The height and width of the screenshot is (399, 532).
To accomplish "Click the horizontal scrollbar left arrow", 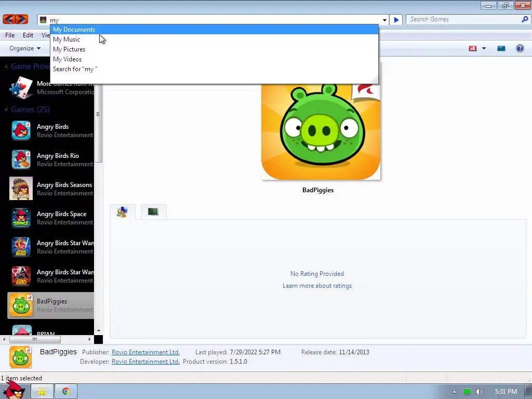I will pos(4,339).
